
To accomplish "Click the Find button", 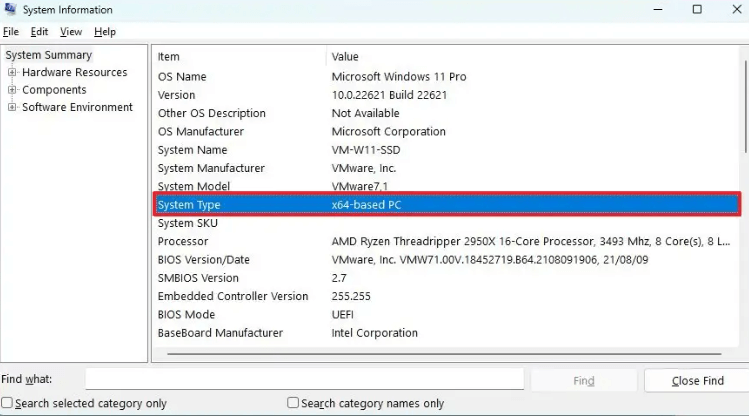I will 584,381.
